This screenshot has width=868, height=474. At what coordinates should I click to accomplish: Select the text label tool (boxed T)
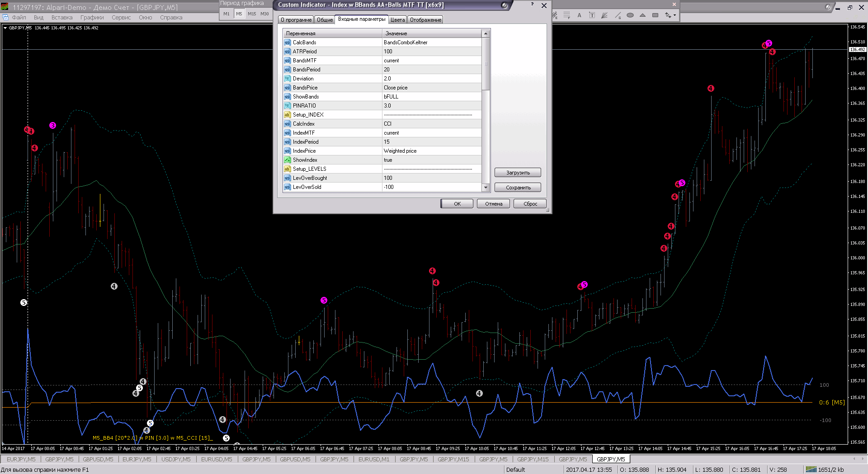pos(592,15)
